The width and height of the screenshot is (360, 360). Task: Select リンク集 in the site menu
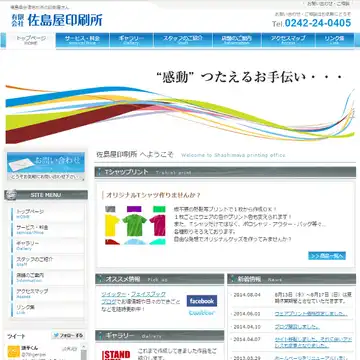tap(47, 309)
